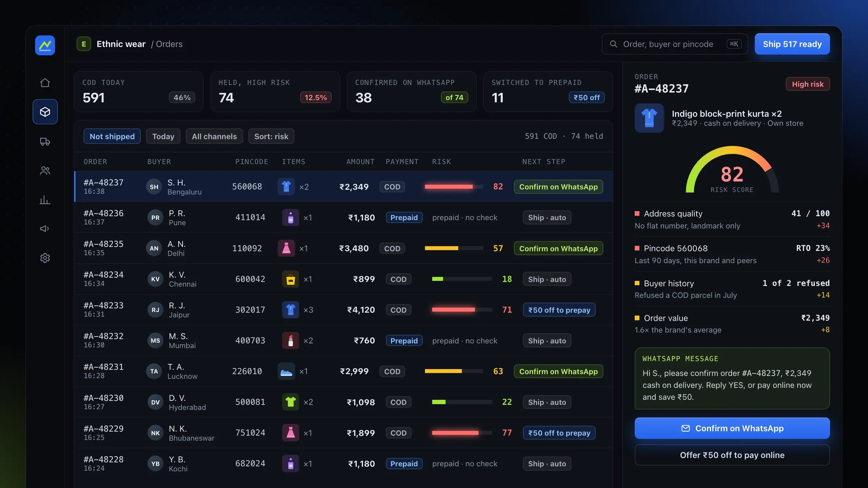Click the shoe item icon for order #A-48231

pyautogui.click(x=286, y=371)
